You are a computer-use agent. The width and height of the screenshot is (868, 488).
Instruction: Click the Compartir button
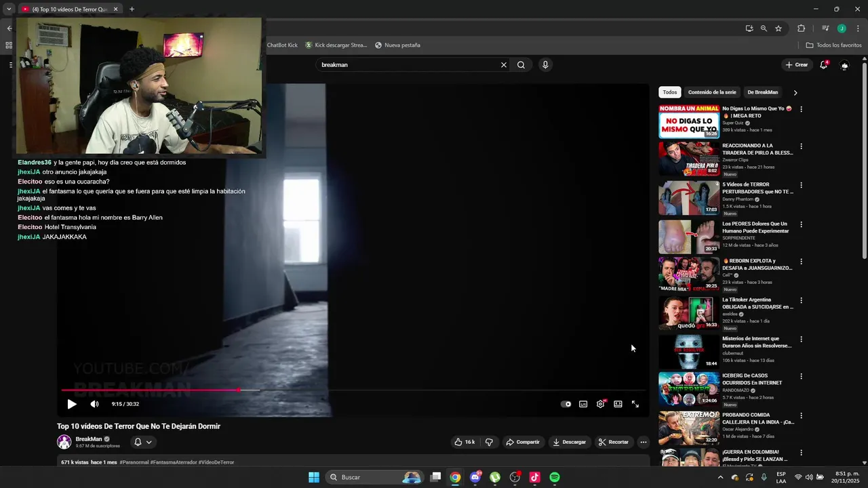(x=523, y=442)
